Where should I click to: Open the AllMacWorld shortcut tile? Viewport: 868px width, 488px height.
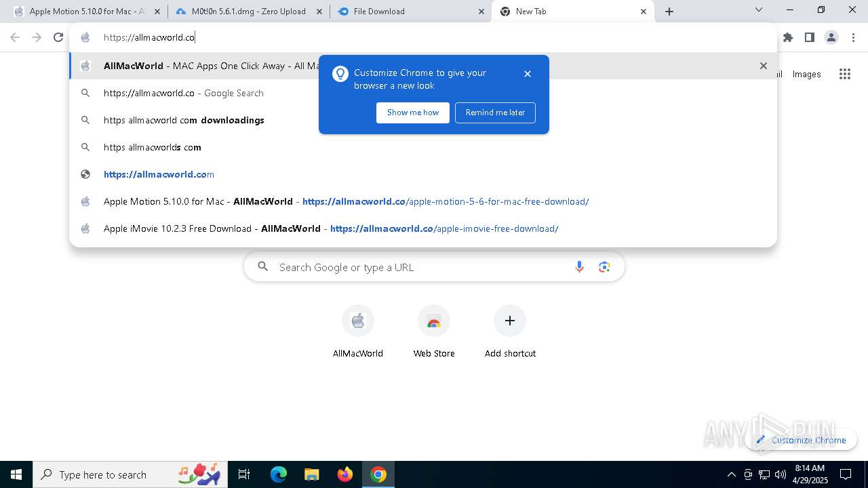pos(358,331)
